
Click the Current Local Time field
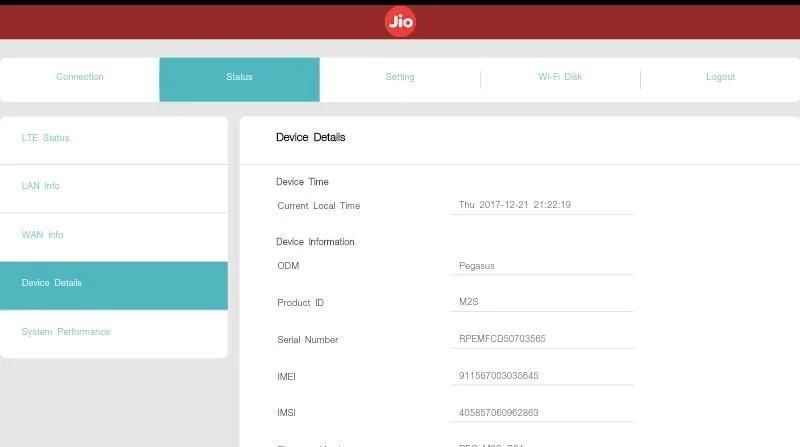click(542, 205)
